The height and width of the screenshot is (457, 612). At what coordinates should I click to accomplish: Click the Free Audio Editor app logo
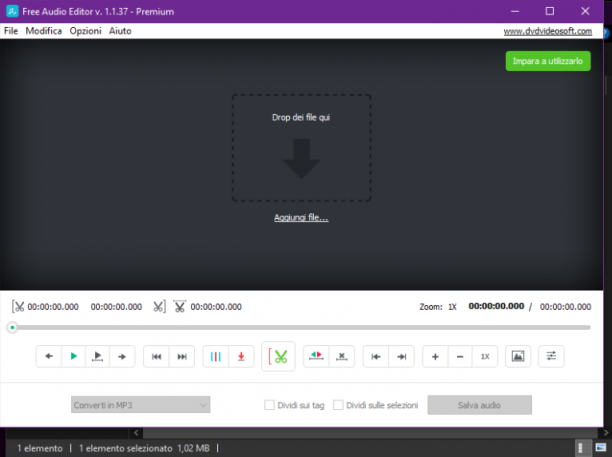pos(12,11)
